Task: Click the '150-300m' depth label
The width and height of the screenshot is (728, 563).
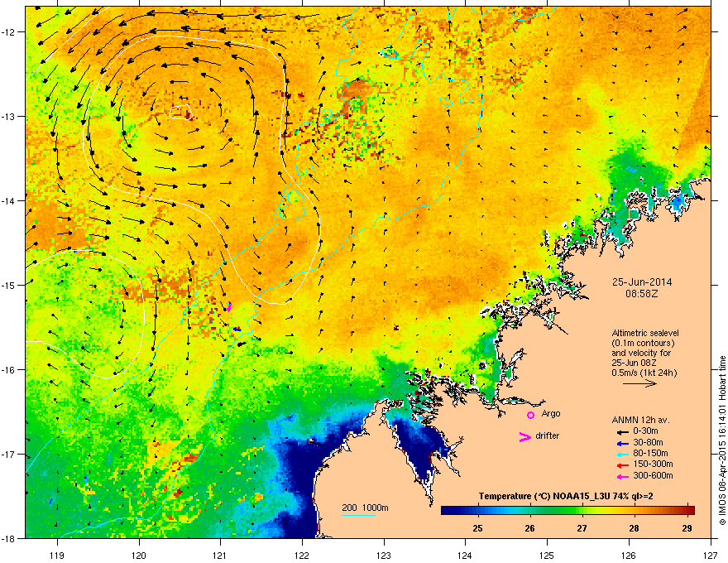Action: coord(653,464)
